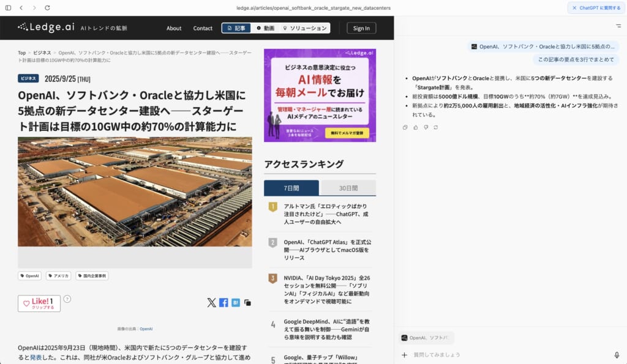Give a thumbs down to the ChatGPT response

point(425,127)
